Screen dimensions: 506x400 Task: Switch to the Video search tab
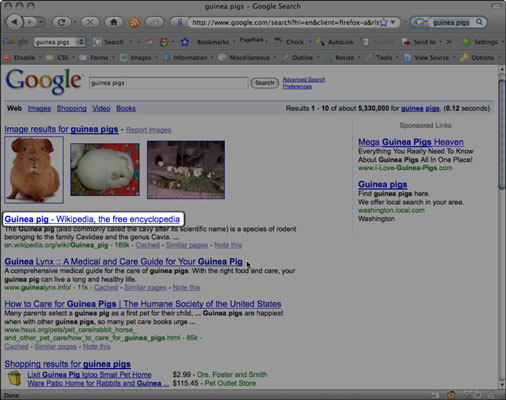pos(101,108)
